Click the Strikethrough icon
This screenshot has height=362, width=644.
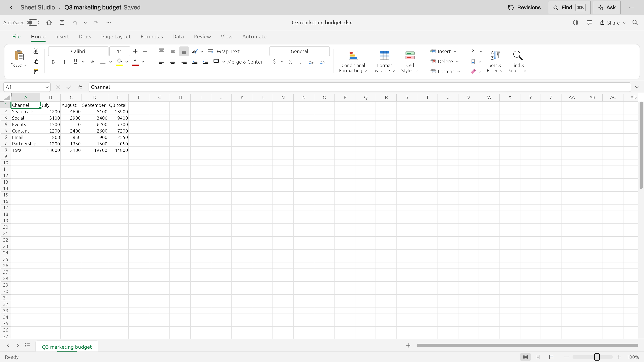[x=92, y=62]
